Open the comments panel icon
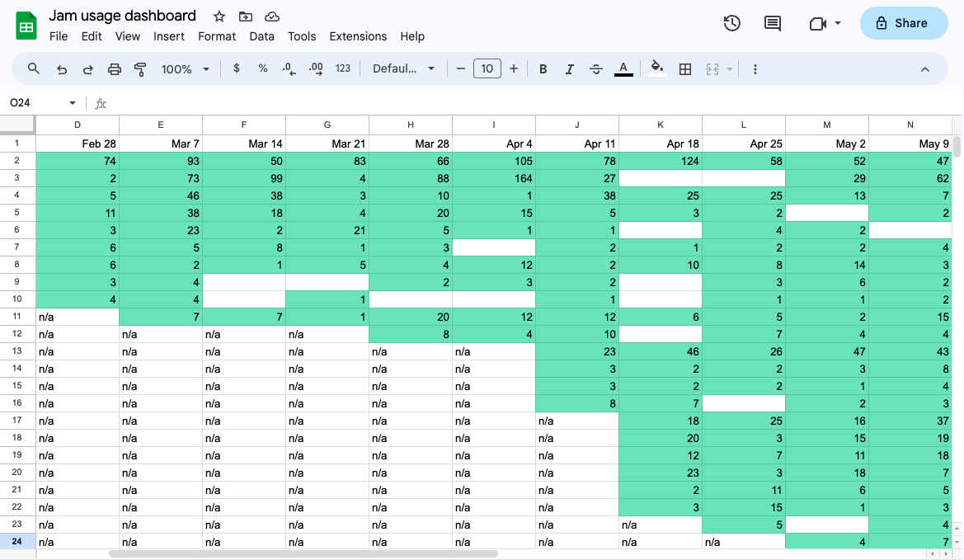The image size is (964, 560). (772, 23)
